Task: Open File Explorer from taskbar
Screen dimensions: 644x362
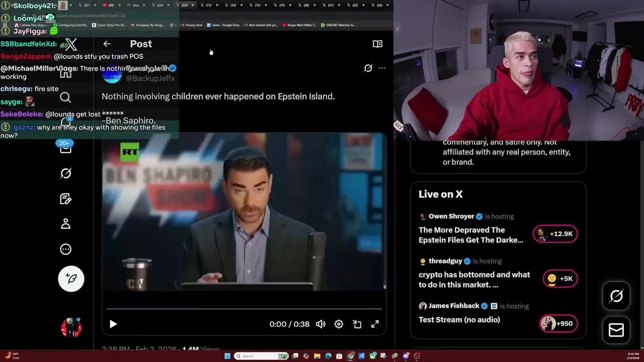Action: pyautogui.click(x=317, y=356)
